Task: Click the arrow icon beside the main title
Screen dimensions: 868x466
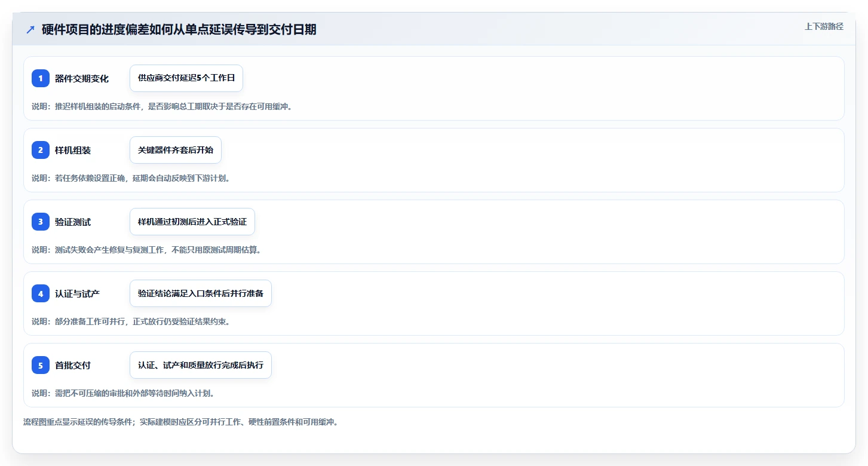Action: coord(30,29)
